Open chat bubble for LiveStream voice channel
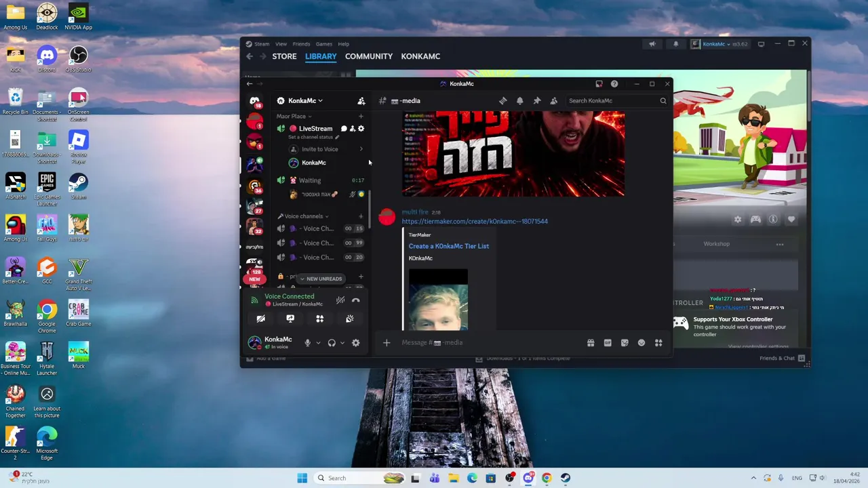868x488 pixels. pos(344,129)
